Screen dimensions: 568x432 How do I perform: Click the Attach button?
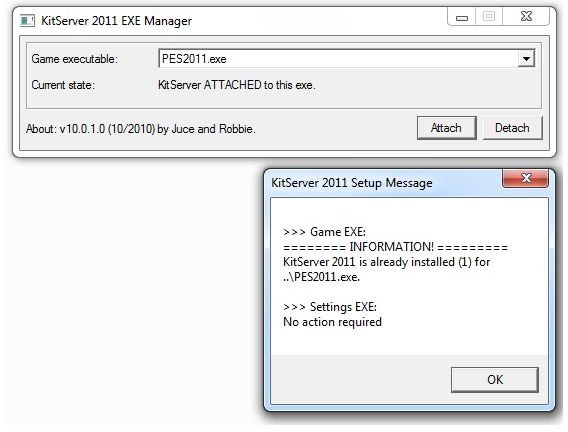coord(446,128)
